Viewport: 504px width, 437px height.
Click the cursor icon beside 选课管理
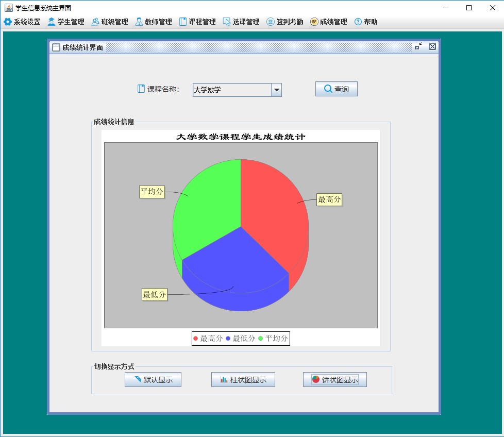coord(227,22)
